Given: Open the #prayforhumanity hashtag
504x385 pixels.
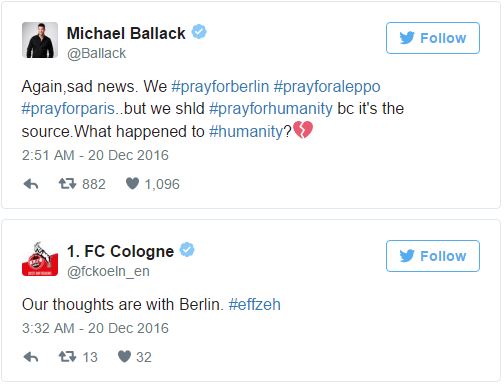Looking at the screenshot, I should (x=271, y=109).
